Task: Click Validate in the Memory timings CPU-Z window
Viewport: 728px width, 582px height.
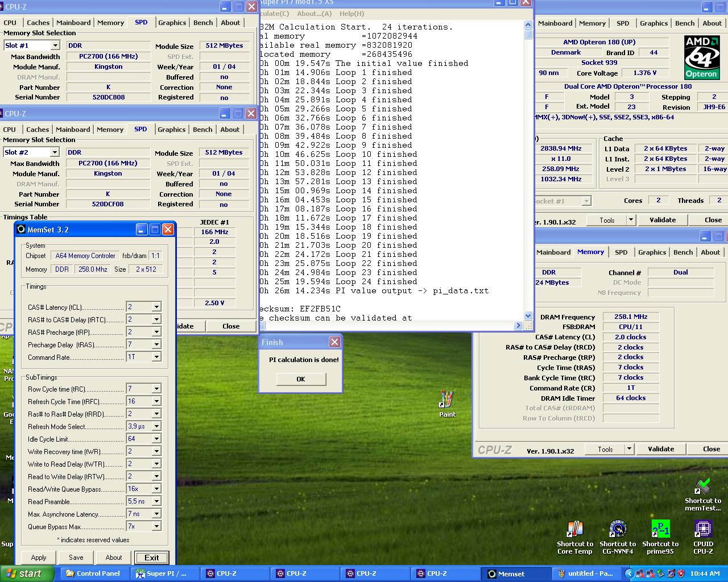Action: 661,449
